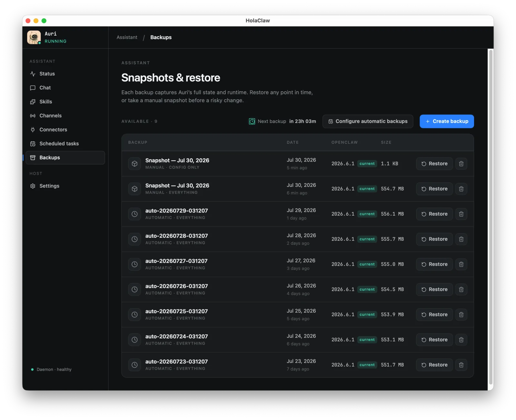Click the 'Jul 25, 2026' date cell
This screenshot has height=420, width=516.
point(301,311)
